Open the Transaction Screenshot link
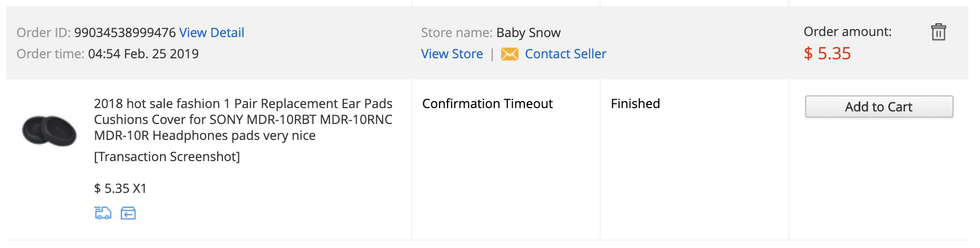 [167, 157]
